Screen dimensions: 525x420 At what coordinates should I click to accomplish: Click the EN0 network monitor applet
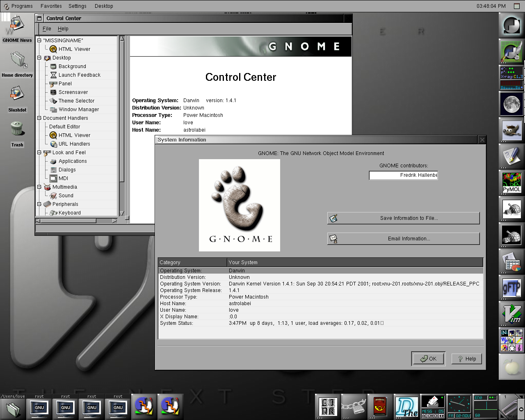pyautogui.click(x=485, y=407)
